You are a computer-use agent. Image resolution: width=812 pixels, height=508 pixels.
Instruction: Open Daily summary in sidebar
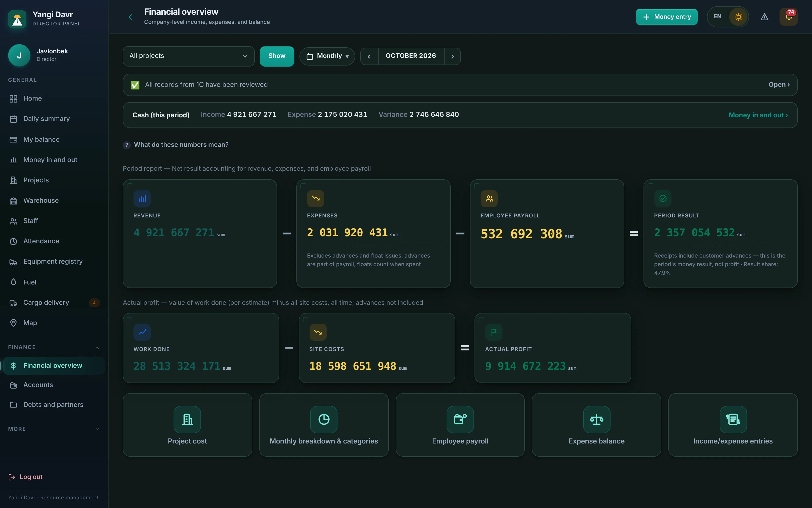(54, 119)
